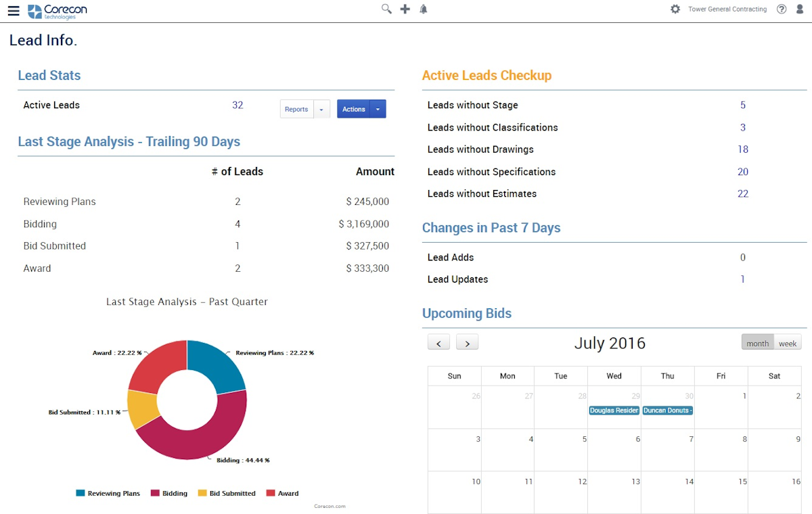Select Tower General Contracting company menu
This screenshot has width=812, height=514.
click(727, 9)
